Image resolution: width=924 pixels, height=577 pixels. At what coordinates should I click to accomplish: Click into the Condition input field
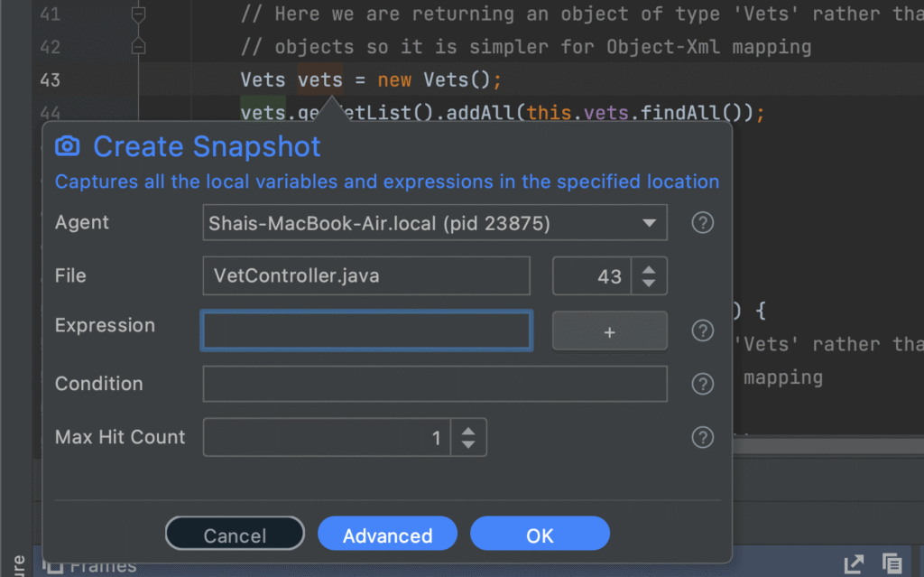(x=434, y=384)
